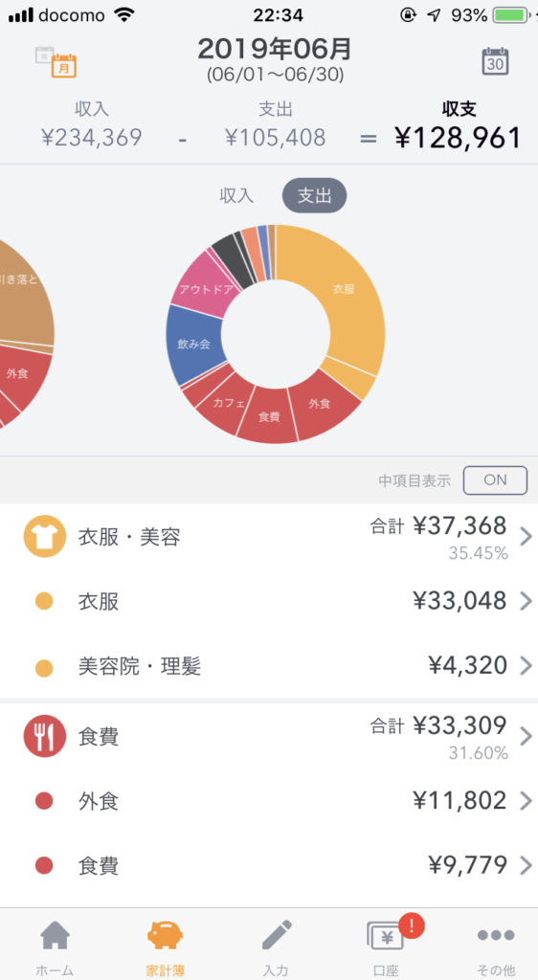The width and height of the screenshot is (538, 980).
Task: Open the monthly calendar view icon
Action: point(56,61)
